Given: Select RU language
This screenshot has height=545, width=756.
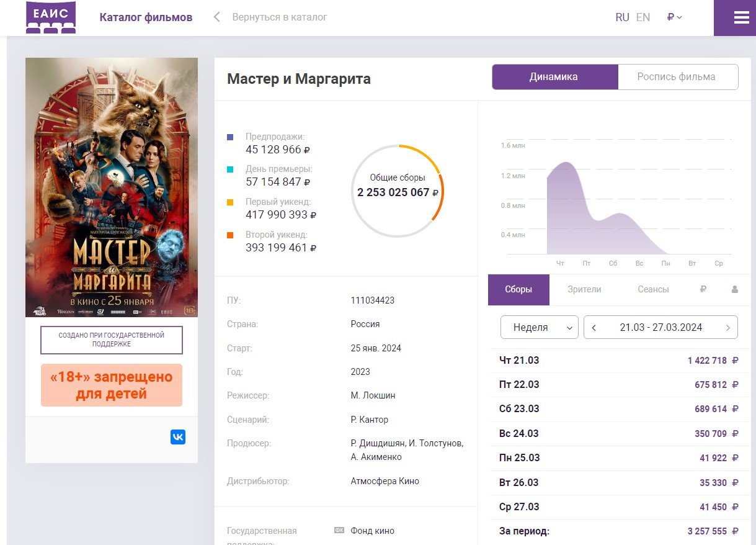Looking at the screenshot, I should 622,17.
